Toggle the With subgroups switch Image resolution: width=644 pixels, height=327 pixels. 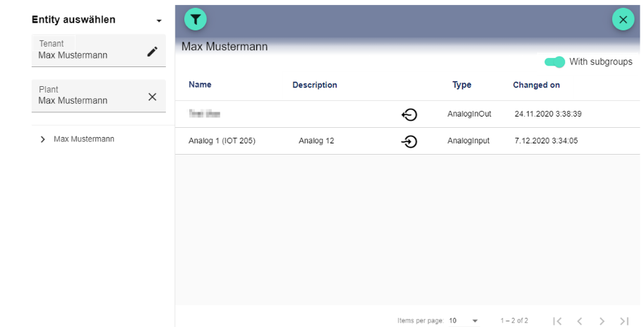pos(555,62)
